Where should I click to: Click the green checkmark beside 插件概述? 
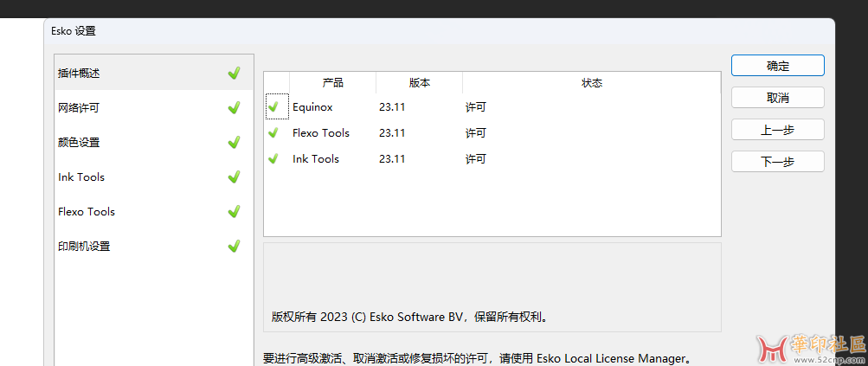235,73
